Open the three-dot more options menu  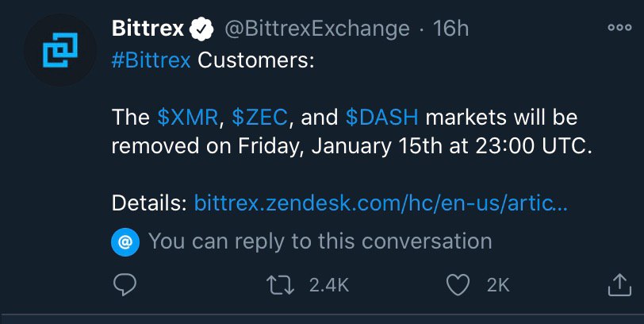pyautogui.click(x=619, y=27)
